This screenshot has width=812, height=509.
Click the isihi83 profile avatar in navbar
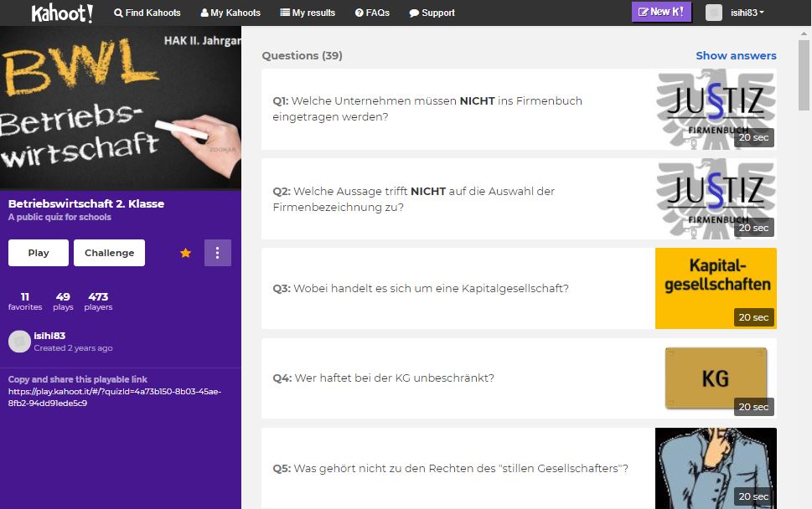coord(714,13)
